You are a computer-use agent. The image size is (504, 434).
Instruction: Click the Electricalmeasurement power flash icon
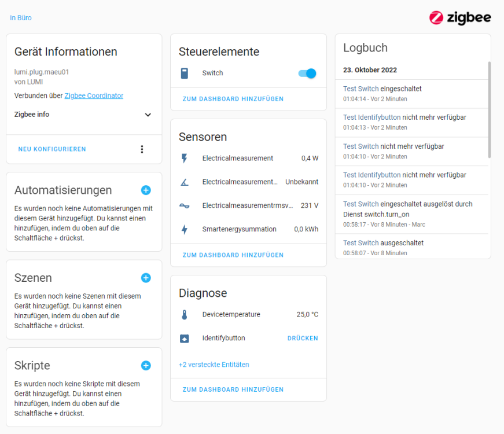[185, 158]
